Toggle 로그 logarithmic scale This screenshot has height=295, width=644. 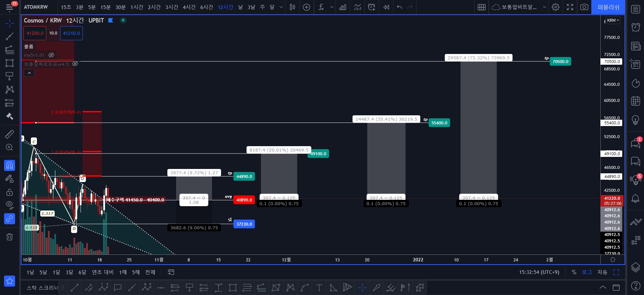click(x=587, y=272)
